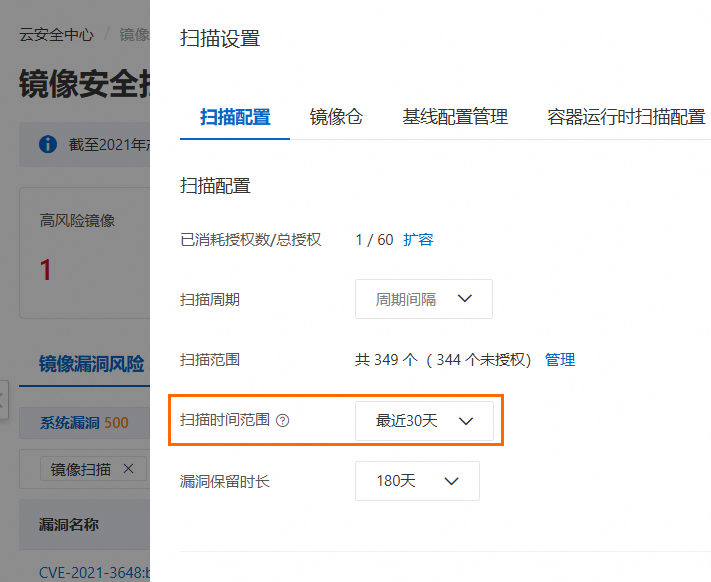Click the 已消耗授权数/总授权 label
Viewport: 711px width, 582px height.
pos(251,239)
